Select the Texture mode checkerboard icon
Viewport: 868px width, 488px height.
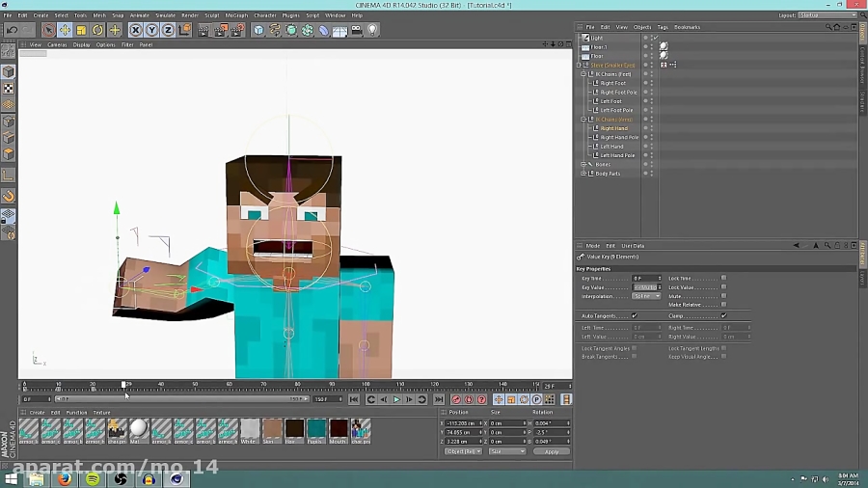9,89
